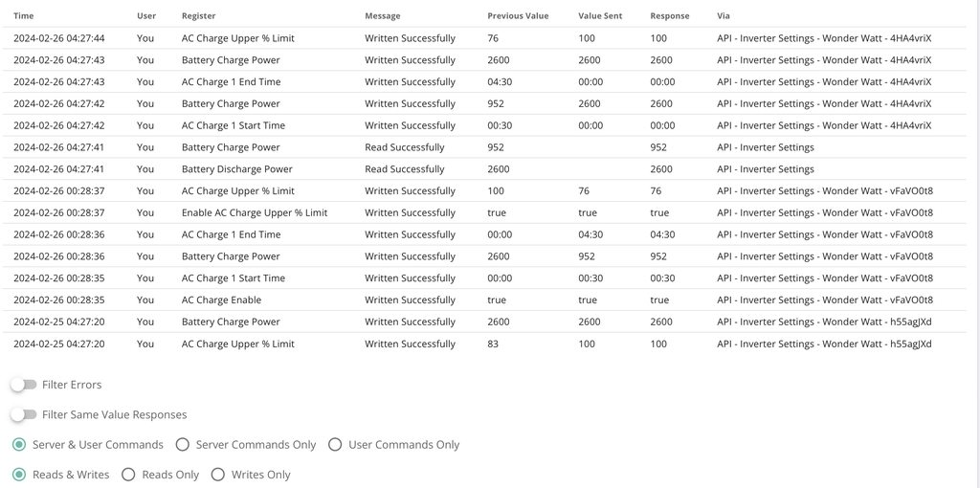
Task: Select the Reads Only radio button
Action: (x=128, y=475)
